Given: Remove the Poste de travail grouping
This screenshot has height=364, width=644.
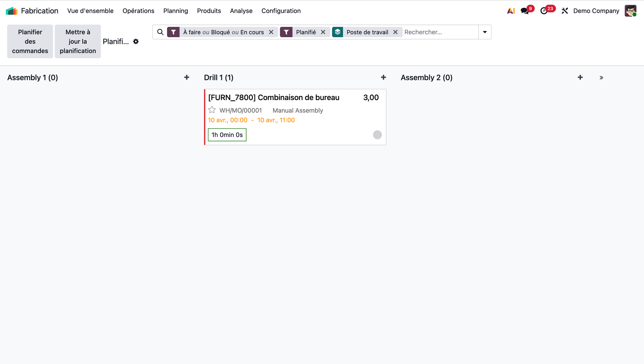Looking at the screenshot, I should (x=395, y=32).
